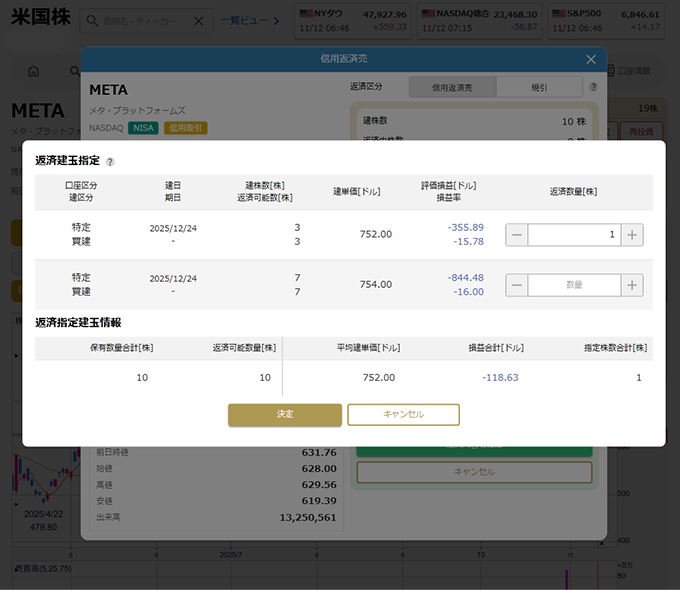Confirm selection with the 決定 button
The width and height of the screenshot is (680, 590).
[285, 414]
